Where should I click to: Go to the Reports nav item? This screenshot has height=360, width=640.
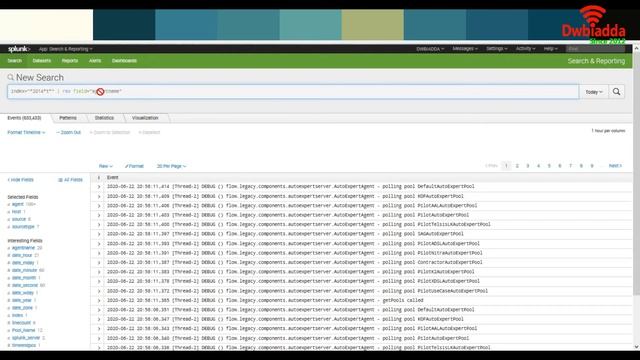(x=70, y=61)
